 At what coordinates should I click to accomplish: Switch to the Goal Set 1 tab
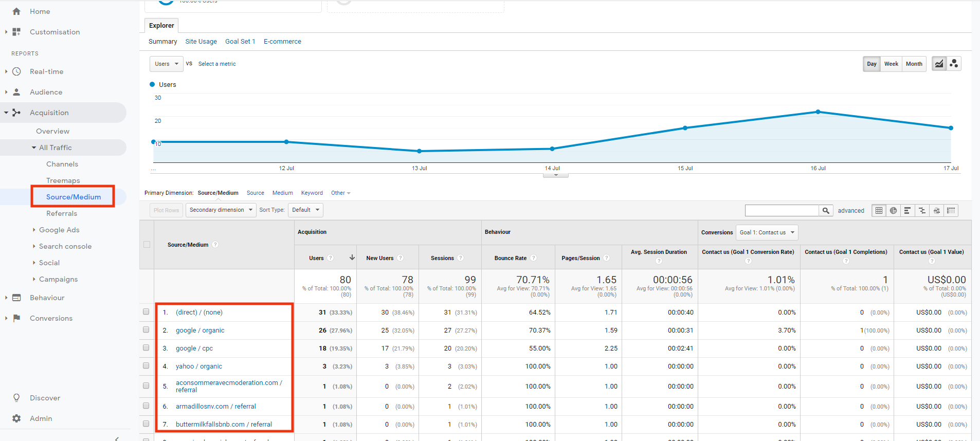[240, 42]
